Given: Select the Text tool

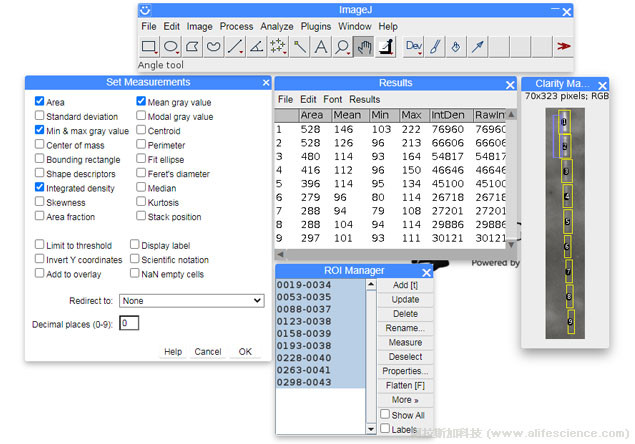Looking at the screenshot, I should point(321,46).
